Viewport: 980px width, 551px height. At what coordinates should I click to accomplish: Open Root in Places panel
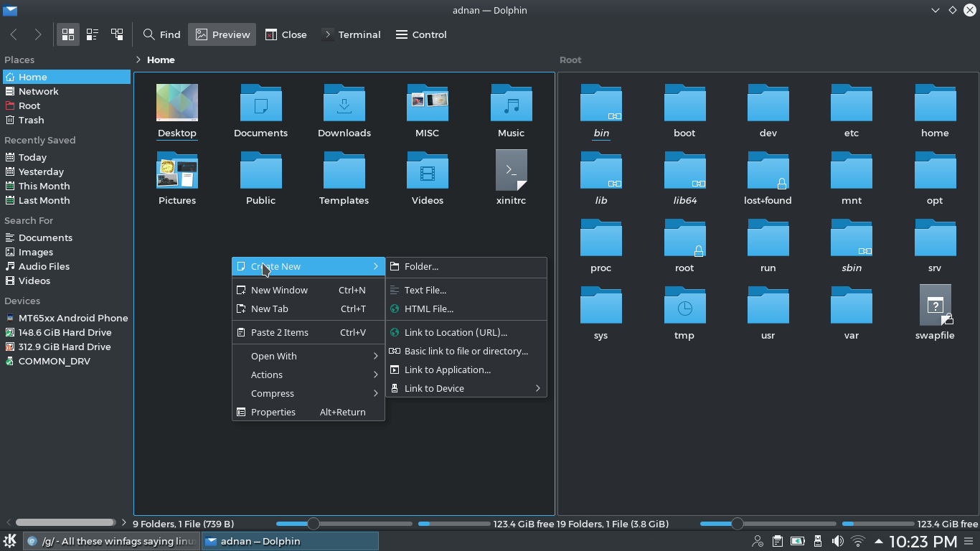66,105
